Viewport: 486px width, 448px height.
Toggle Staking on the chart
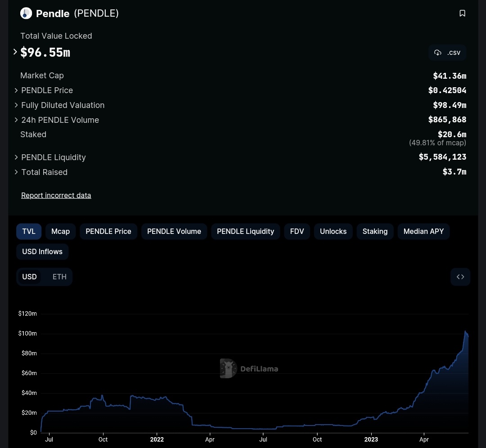pyautogui.click(x=375, y=232)
